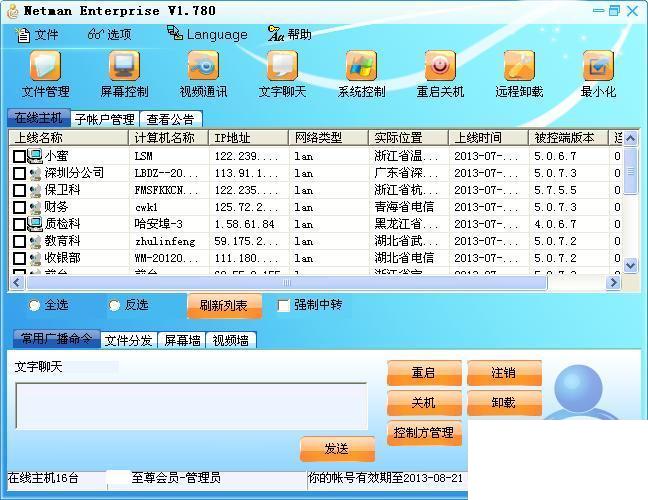Viewport: 648px width, 500px height.
Task: Open 控制方管理 controller management
Action: (x=424, y=433)
